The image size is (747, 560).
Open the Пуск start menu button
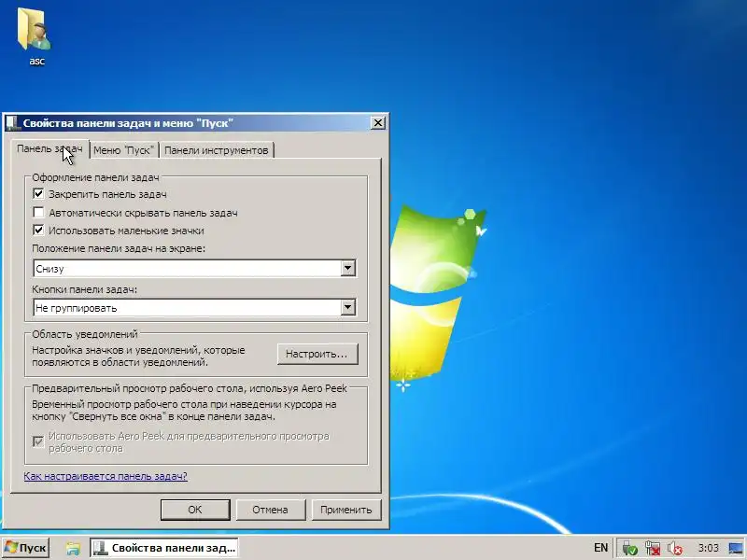click(x=26, y=548)
